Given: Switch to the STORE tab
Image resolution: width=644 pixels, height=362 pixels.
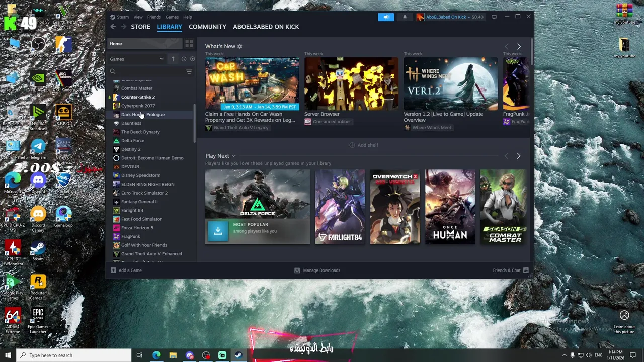Looking at the screenshot, I should pyautogui.click(x=141, y=27).
